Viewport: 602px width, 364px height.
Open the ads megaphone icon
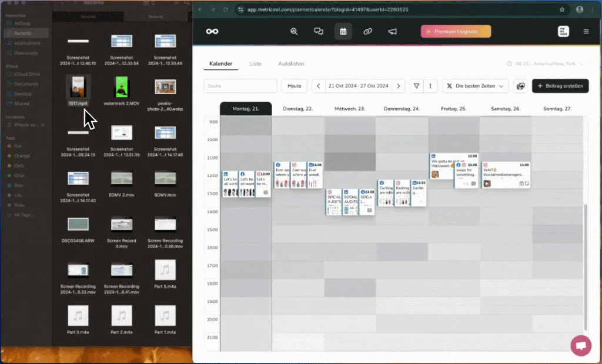point(392,31)
